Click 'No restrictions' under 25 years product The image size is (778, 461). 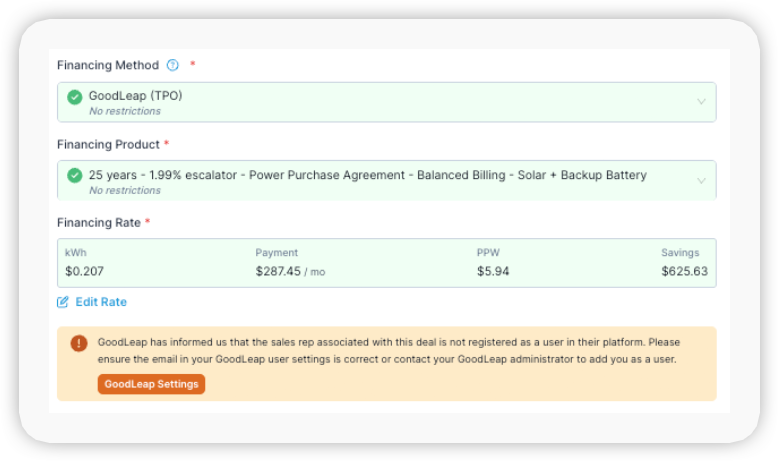(125, 191)
